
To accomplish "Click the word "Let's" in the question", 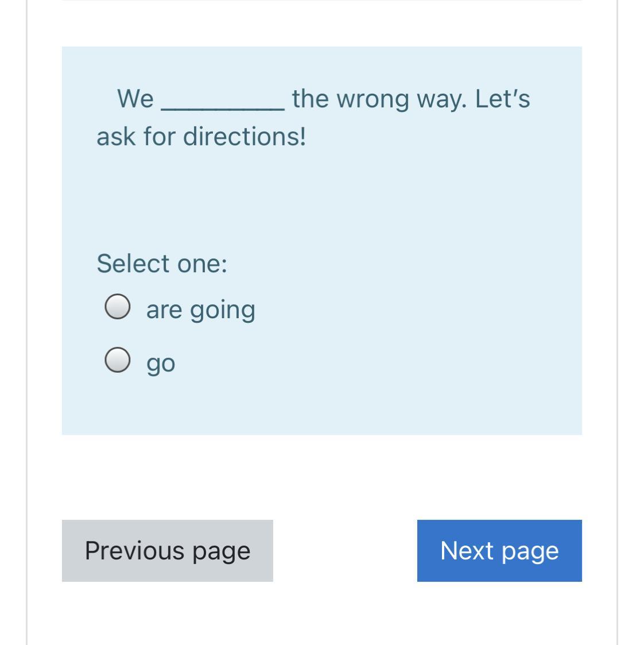I will tap(503, 99).
